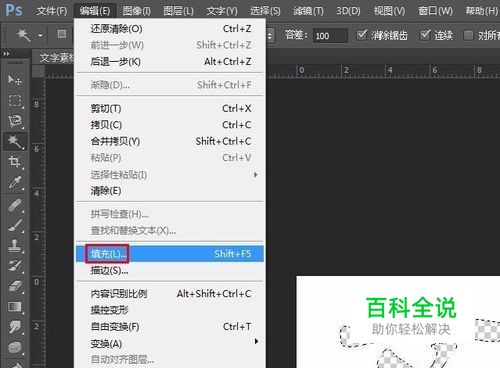
Task: Select the Smudge tool
Action: click(x=15, y=327)
